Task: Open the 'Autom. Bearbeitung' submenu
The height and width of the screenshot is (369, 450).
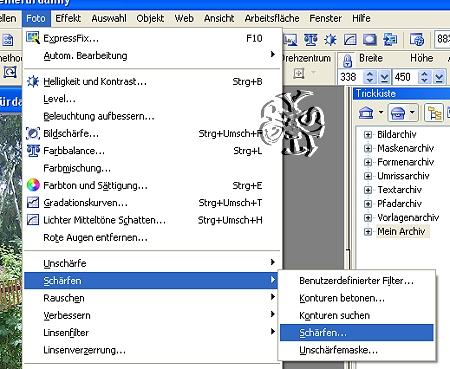Action: [152, 56]
